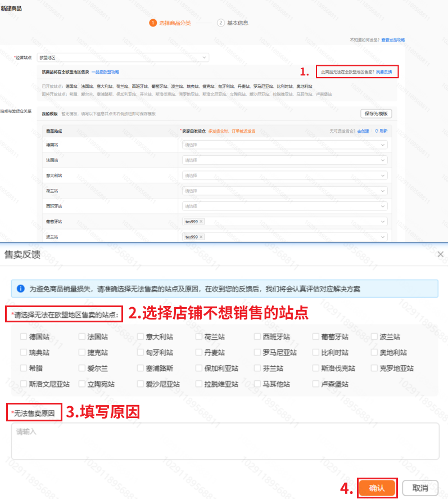Click the blue info icon in notice banner
This screenshot has height=499, width=448.
coord(20,289)
